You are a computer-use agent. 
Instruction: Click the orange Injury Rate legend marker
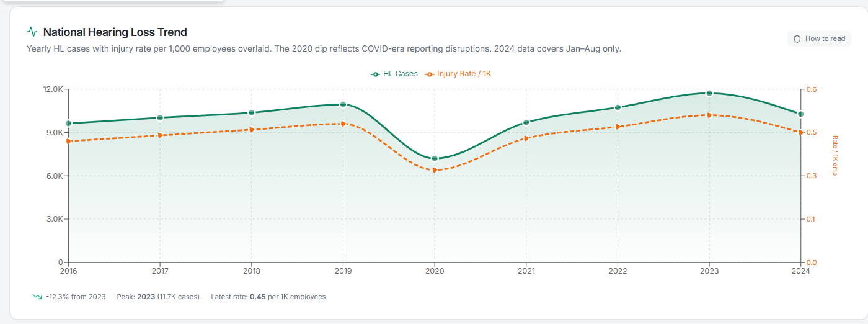[x=430, y=74]
